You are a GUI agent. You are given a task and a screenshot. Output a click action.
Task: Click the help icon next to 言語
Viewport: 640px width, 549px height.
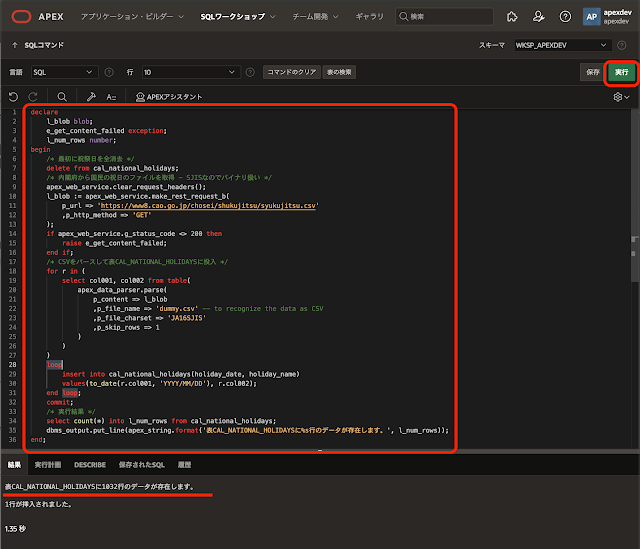click(x=109, y=72)
